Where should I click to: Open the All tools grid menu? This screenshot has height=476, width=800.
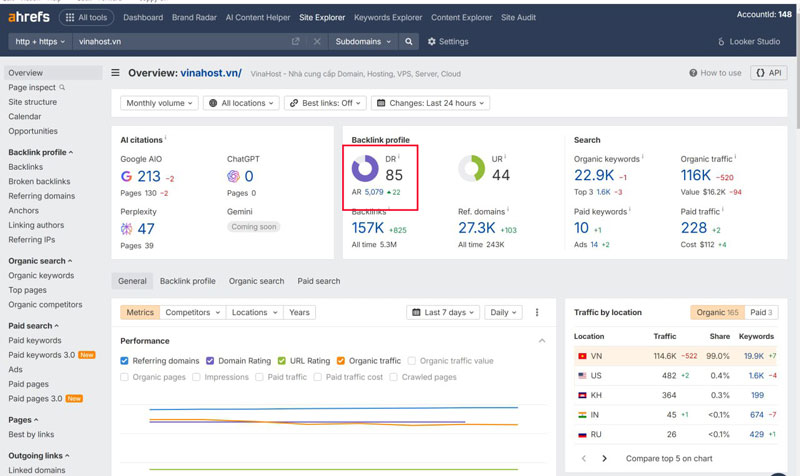[86, 17]
